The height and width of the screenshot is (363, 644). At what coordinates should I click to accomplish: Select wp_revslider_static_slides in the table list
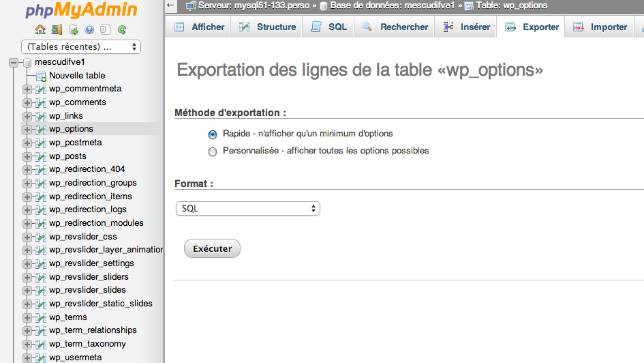tap(101, 304)
